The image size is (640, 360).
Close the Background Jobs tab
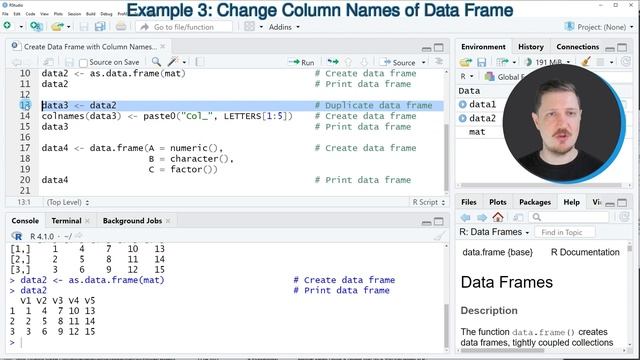[168, 221]
